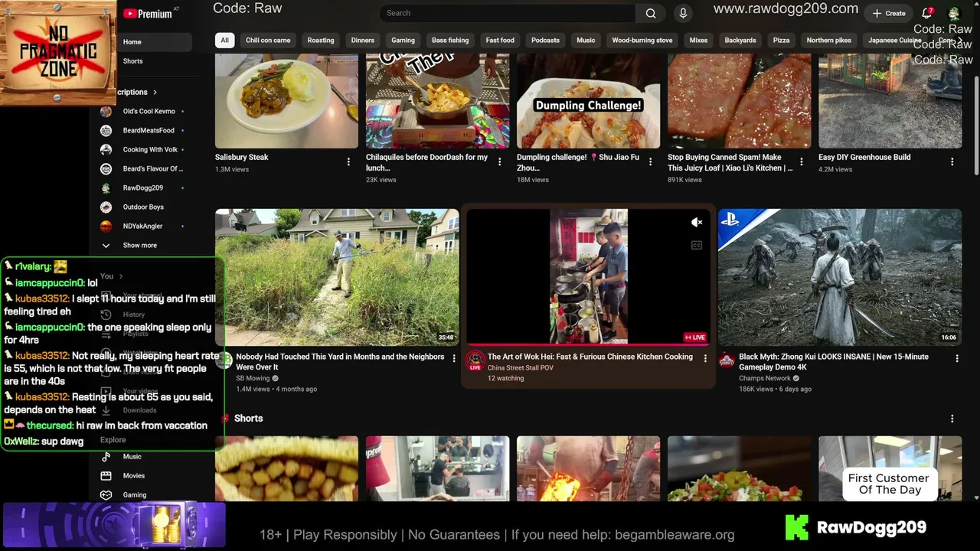Select the Mixes chip

click(x=698, y=40)
